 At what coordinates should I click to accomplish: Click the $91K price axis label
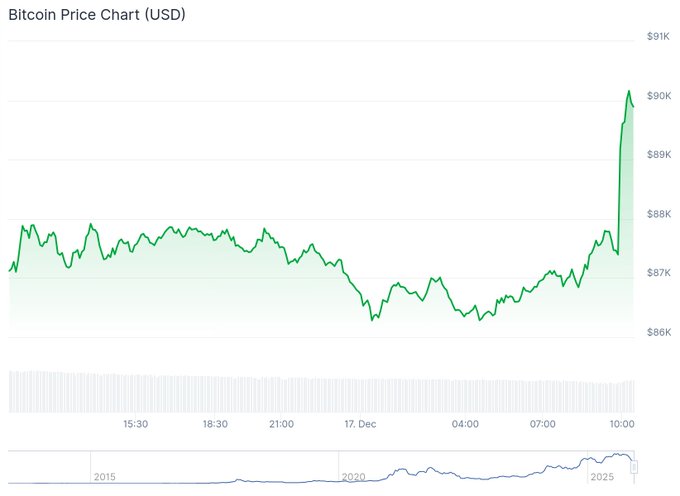658,37
